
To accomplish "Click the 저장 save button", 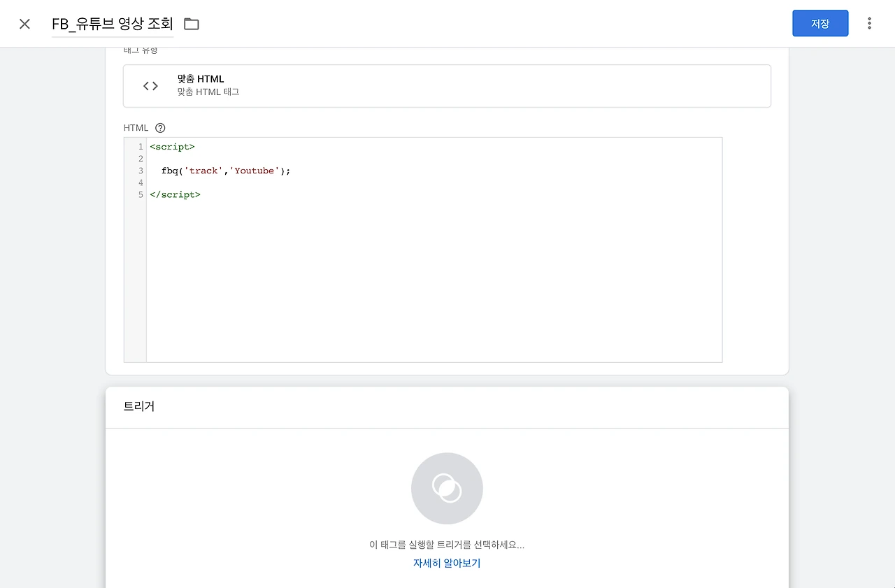I will point(820,23).
